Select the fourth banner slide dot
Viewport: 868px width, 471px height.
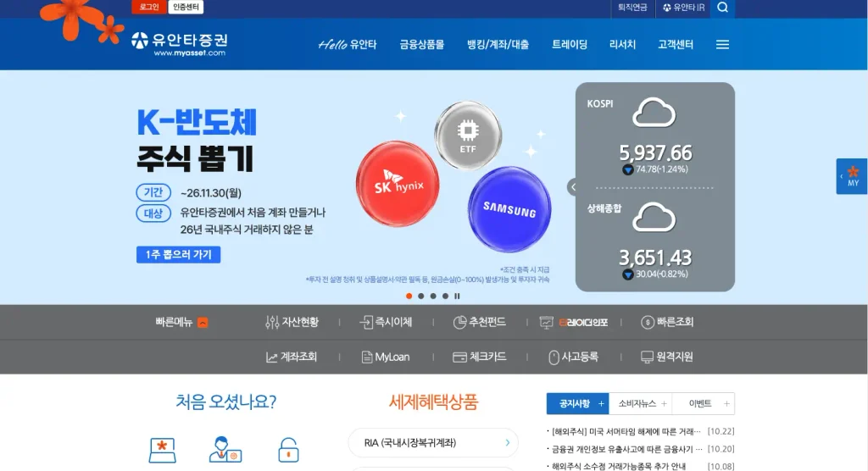click(x=445, y=296)
